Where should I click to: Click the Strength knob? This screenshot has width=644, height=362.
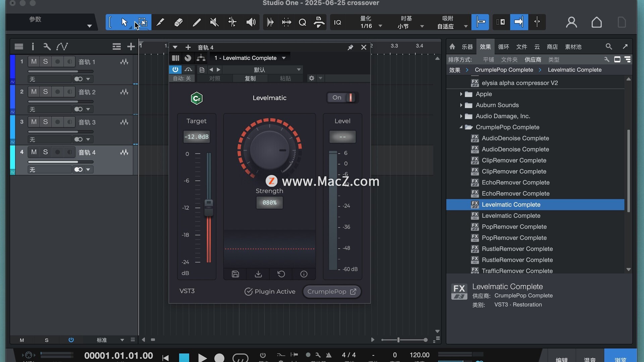269,150
